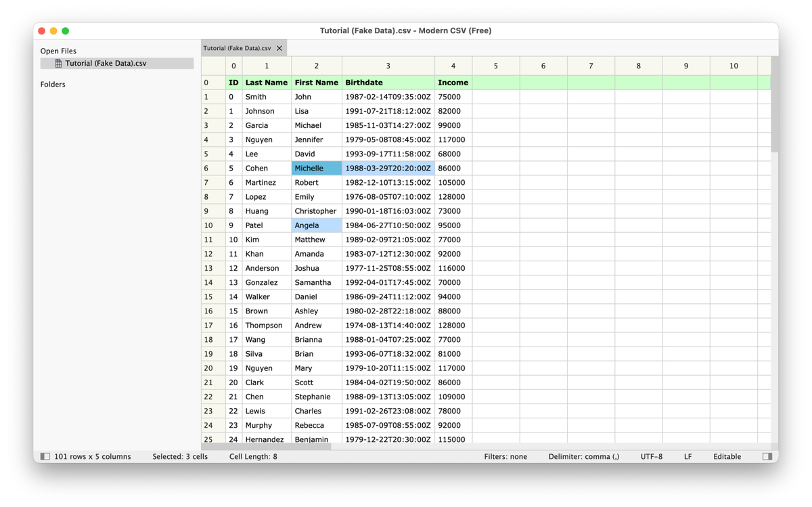Select the Thompson cell
This screenshot has height=507, width=812.
coord(267,325)
